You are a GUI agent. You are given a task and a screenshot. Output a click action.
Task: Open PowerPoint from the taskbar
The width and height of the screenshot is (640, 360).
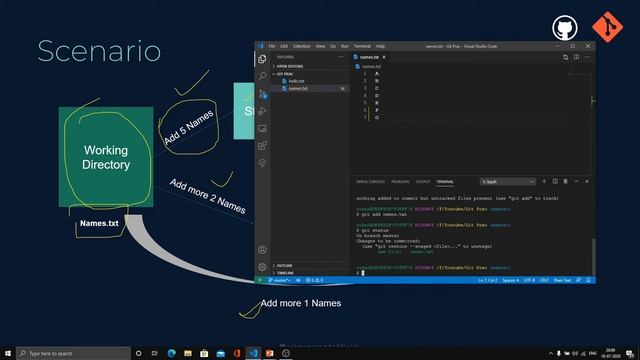pyautogui.click(x=269, y=353)
